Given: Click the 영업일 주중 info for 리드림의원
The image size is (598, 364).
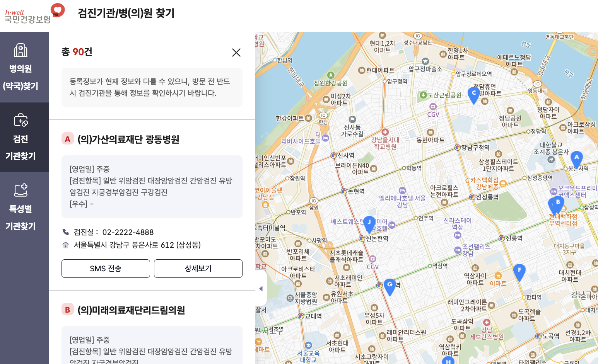Looking at the screenshot, I should (x=89, y=340).
